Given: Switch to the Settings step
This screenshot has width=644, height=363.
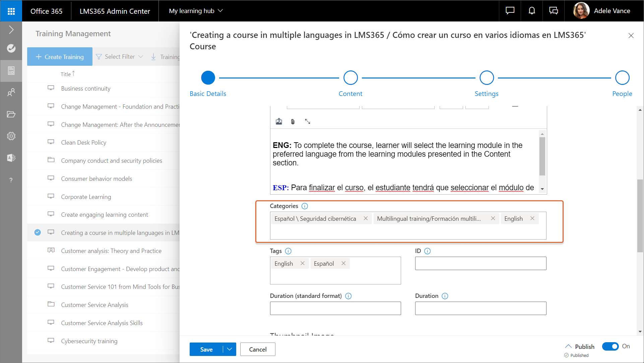Looking at the screenshot, I should point(487,78).
